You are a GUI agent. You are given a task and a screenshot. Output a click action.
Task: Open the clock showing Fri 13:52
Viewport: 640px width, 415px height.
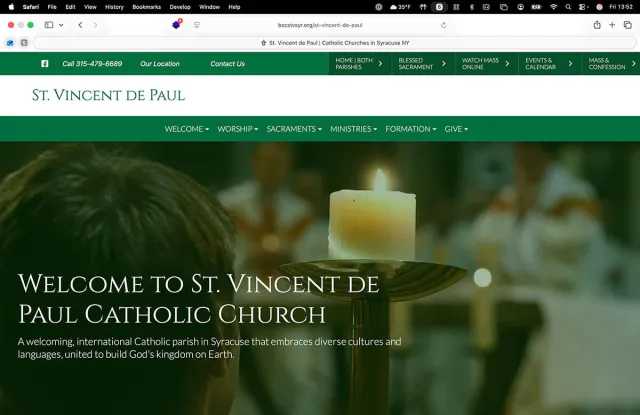pos(621,7)
